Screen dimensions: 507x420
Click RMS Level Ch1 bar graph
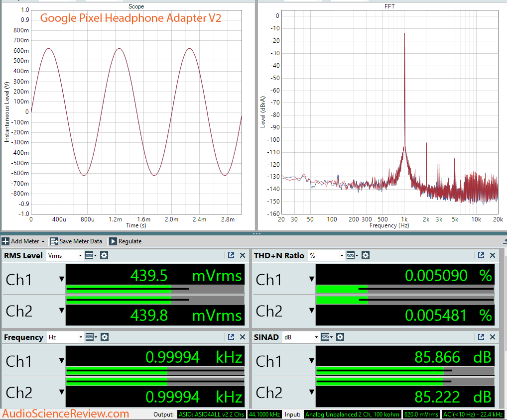155,289
